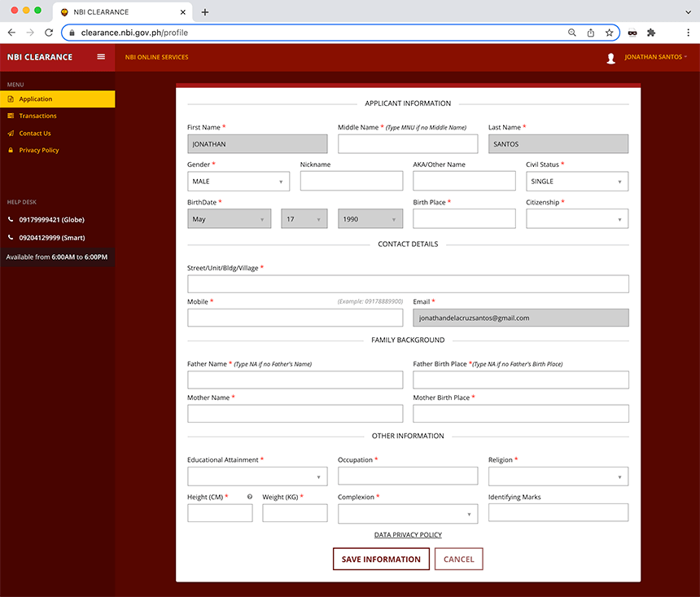
Task: Click the Mother Name input field
Action: tap(295, 414)
